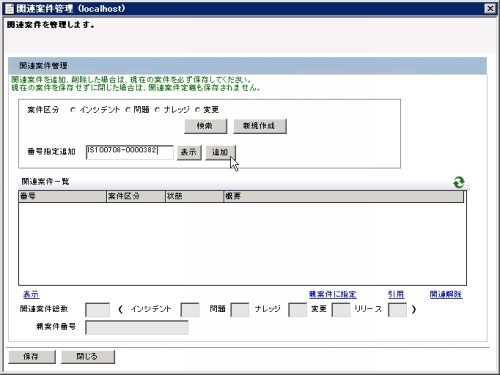This screenshot has width=500, height=375.
Task: Click the 変更 count field
Action: pyautogui.click(x=341, y=310)
